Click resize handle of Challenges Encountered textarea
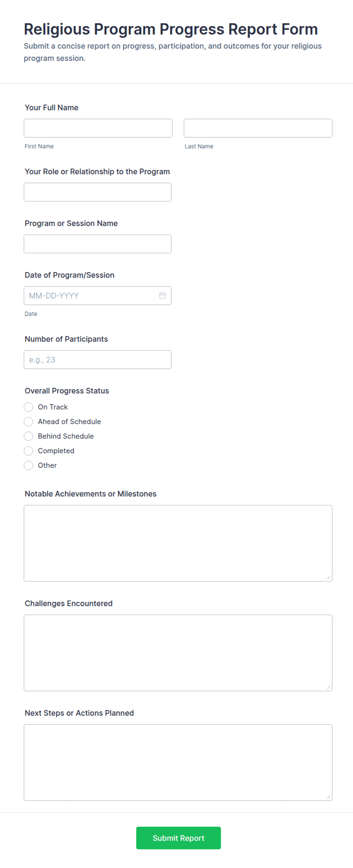The width and height of the screenshot is (353, 868). (x=328, y=687)
